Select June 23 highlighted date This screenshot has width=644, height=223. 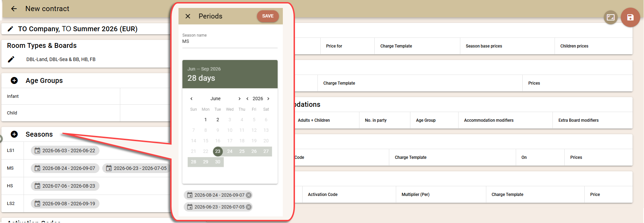click(x=218, y=151)
